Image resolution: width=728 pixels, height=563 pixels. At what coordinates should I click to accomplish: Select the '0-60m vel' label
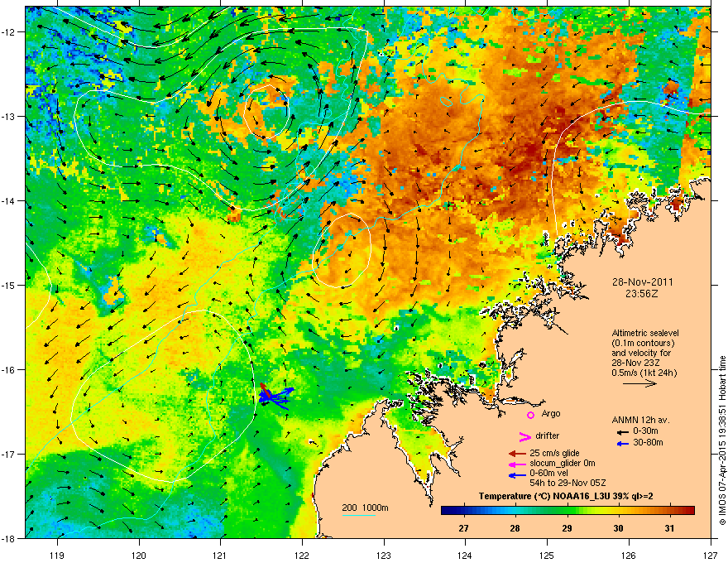[548, 474]
